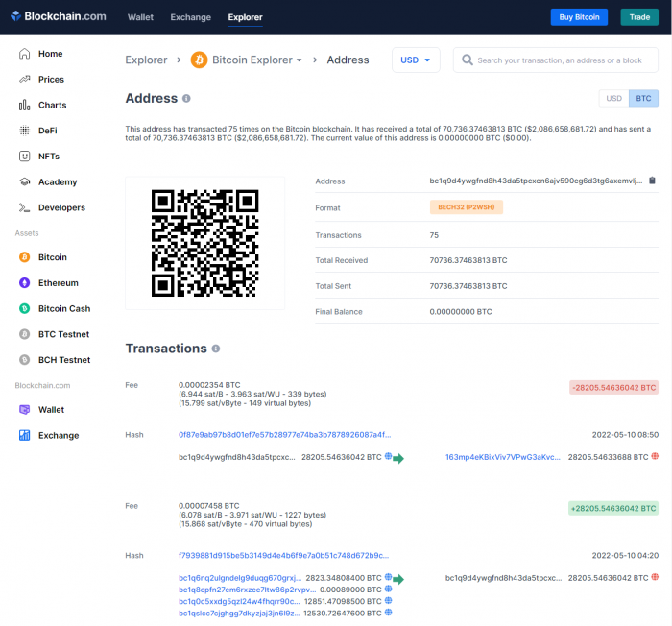The image size is (672, 626).
Task: Click globe icon beside 2823.34808400 BTC
Action: tap(388, 577)
